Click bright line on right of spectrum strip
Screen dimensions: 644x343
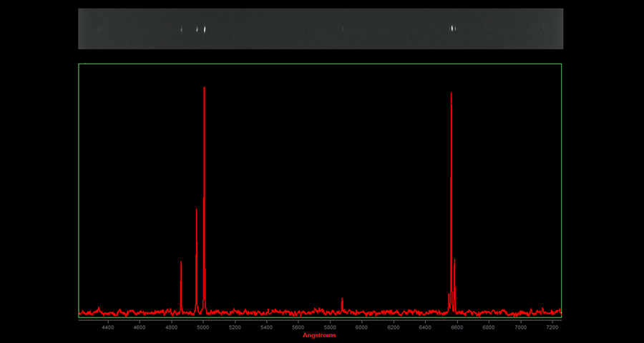[452, 29]
